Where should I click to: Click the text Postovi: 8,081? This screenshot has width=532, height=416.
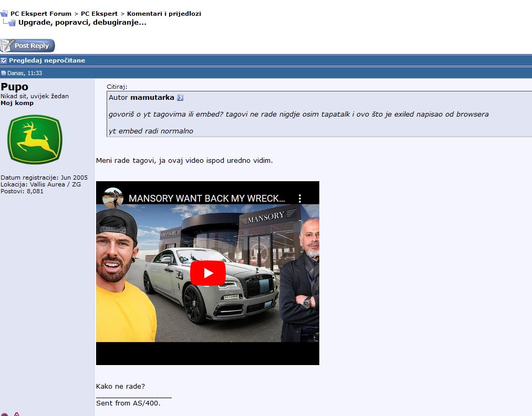click(22, 191)
